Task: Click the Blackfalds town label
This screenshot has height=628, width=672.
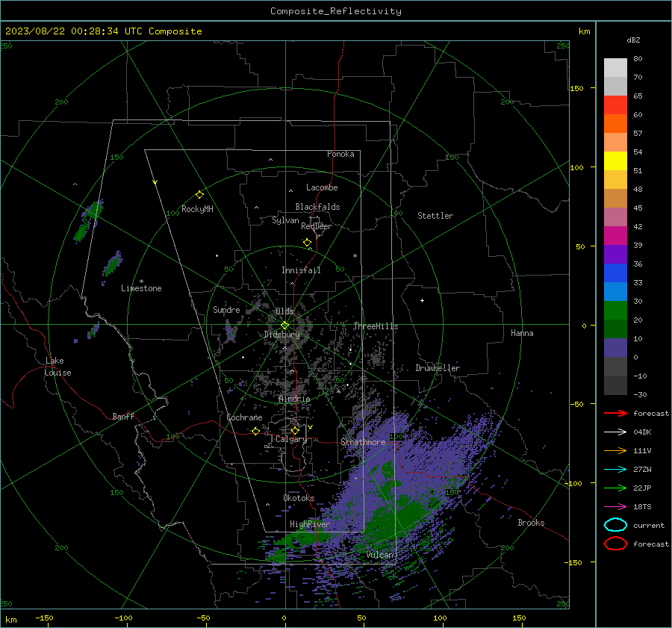Action: click(x=317, y=207)
